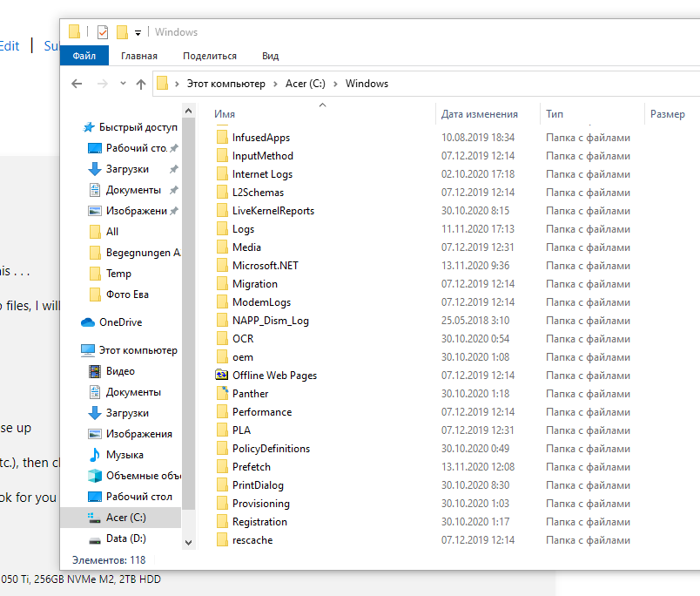
Task: Select Acer (C:) drive in navigation pane
Action: click(120, 518)
